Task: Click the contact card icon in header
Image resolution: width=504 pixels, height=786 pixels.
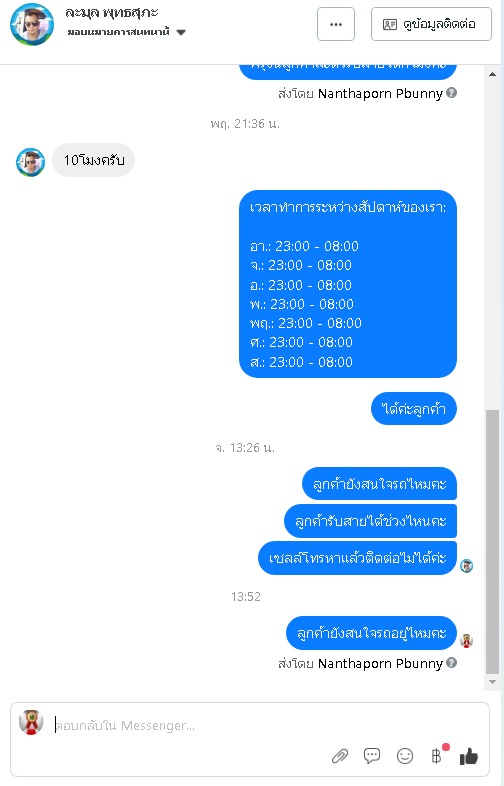Action: point(390,24)
